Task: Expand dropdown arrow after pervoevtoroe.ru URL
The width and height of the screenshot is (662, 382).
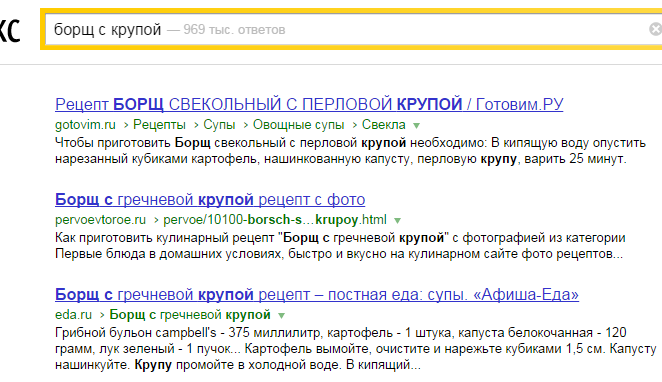Action: coord(397,221)
